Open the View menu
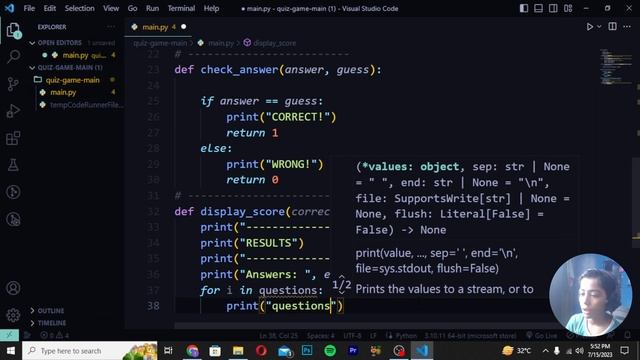Screen dimensions: 640x360 tap(111, 8)
